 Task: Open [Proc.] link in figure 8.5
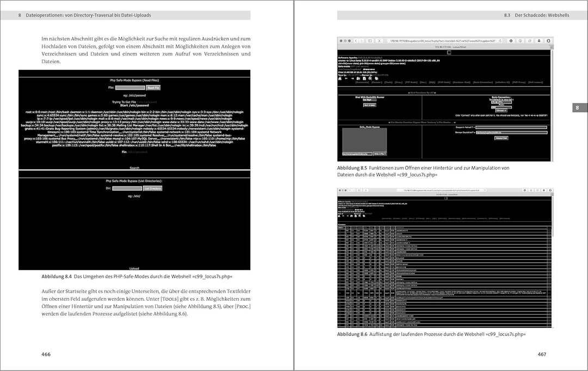[399, 82]
